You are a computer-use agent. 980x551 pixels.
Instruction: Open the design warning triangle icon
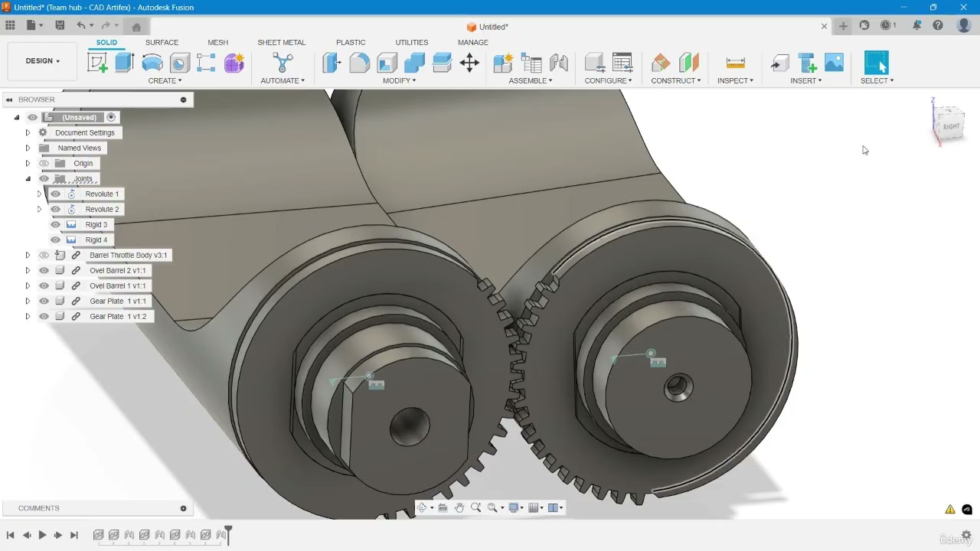[950, 509]
